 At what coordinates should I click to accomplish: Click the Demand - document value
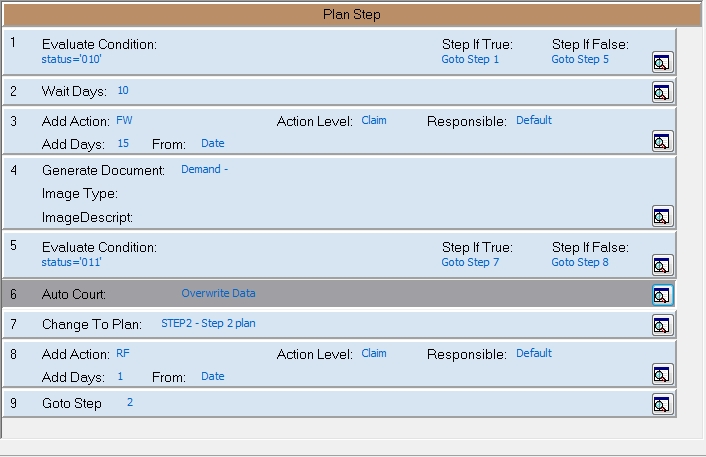coord(204,170)
